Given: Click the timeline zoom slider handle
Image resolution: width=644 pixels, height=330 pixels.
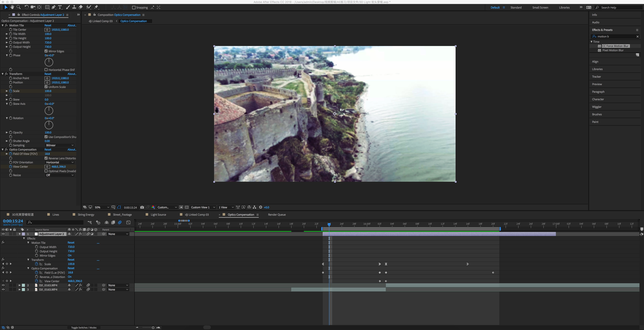Looking at the screenshot, I should point(153,327).
